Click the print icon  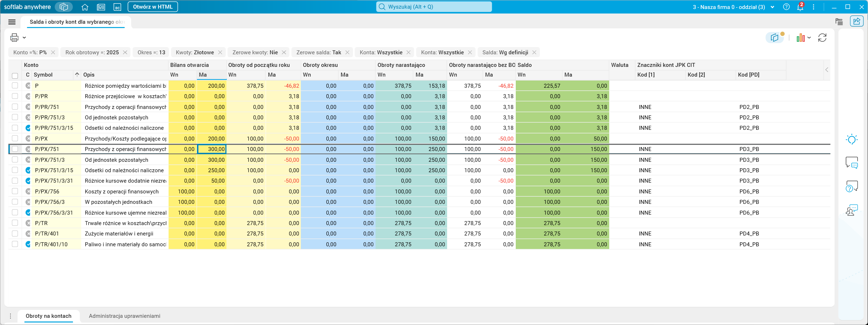point(14,37)
